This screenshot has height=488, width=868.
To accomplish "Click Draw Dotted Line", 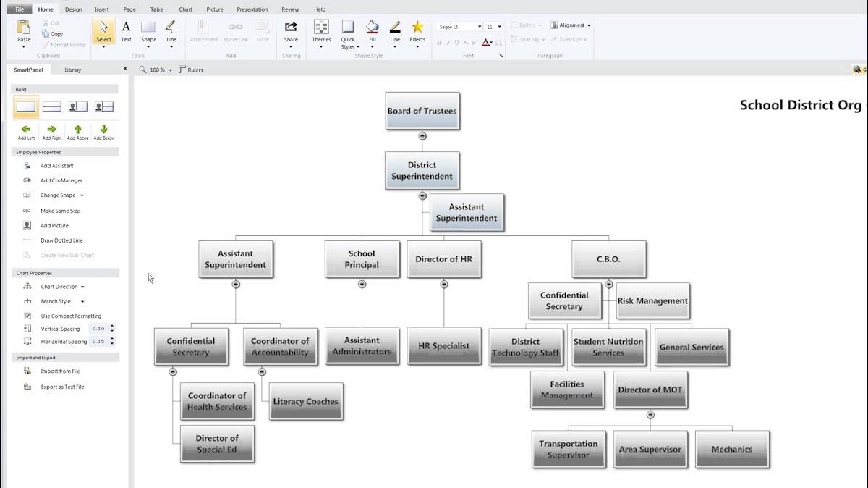I will tap(61, 240).
